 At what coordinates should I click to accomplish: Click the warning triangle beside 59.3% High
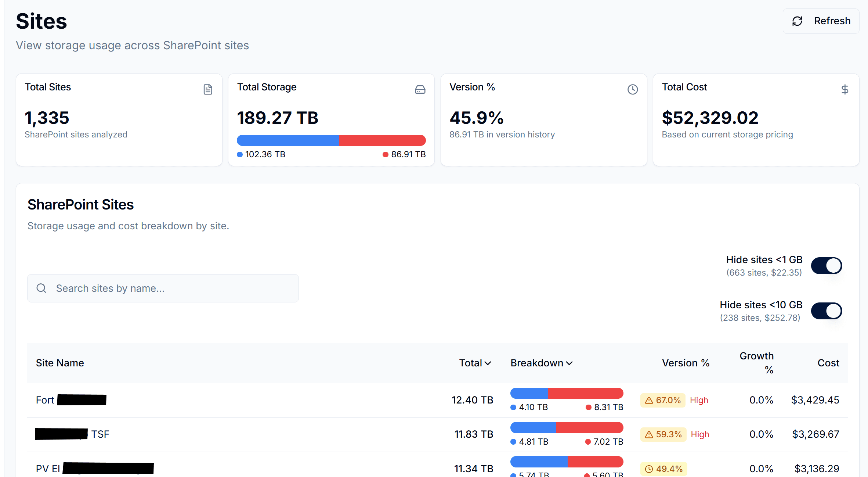[648, 434]
